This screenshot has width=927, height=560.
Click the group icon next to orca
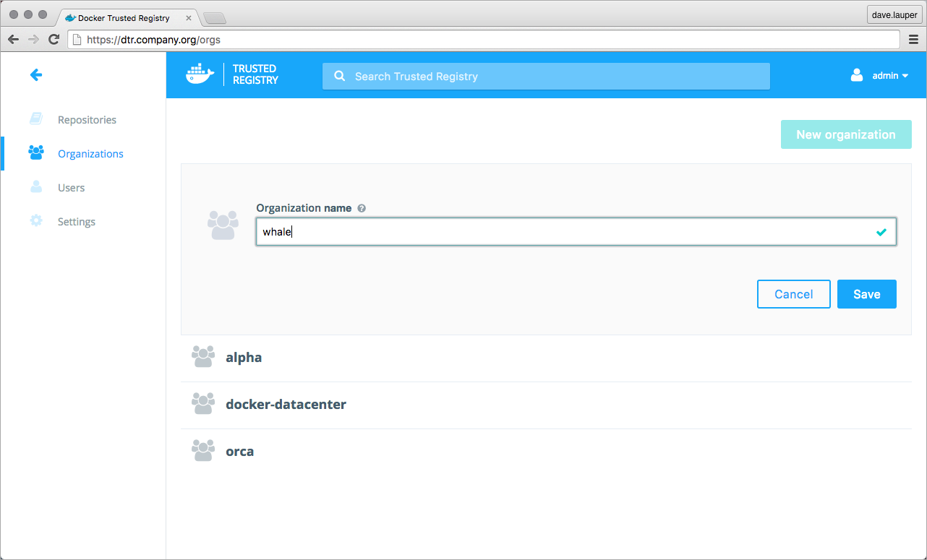point(203,451)
